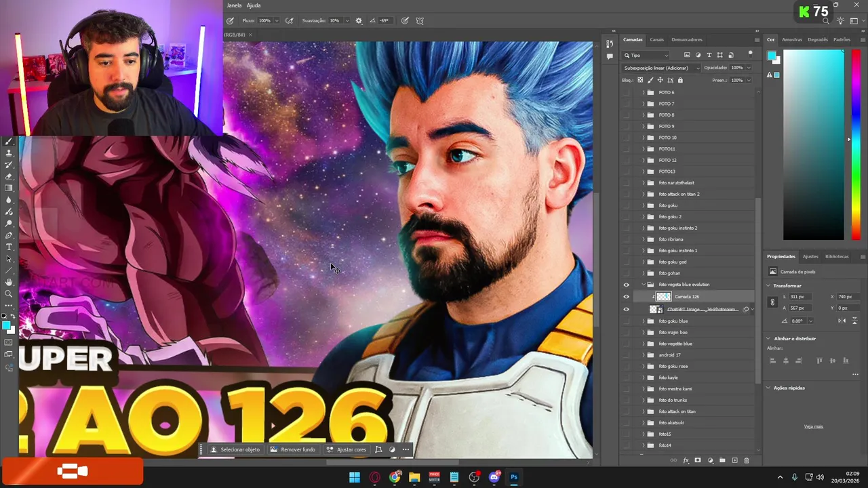This screenshot has height=488, width=868.
Task: Select the Path Selection arrow tool
Action: coord(9,258)
